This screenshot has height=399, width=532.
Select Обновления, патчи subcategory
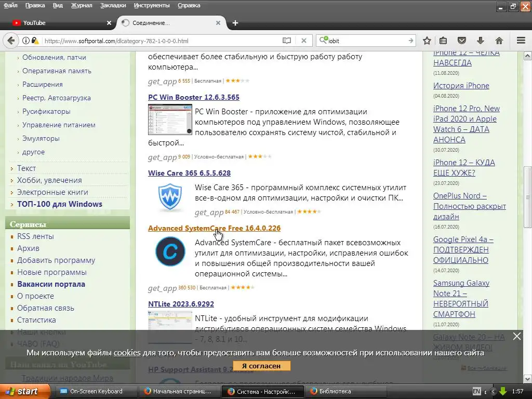[x=54, y=57]
